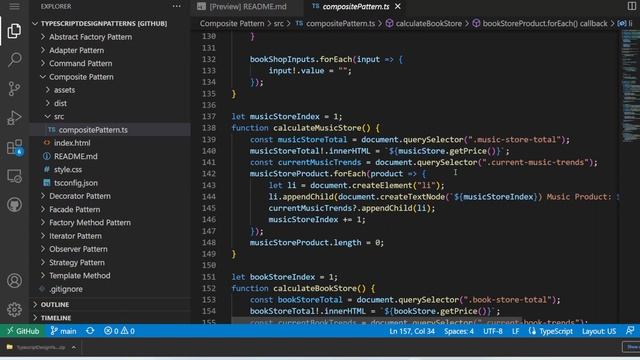Click the editor minimap
Screen dimensions: 640x360
(630, 86)
